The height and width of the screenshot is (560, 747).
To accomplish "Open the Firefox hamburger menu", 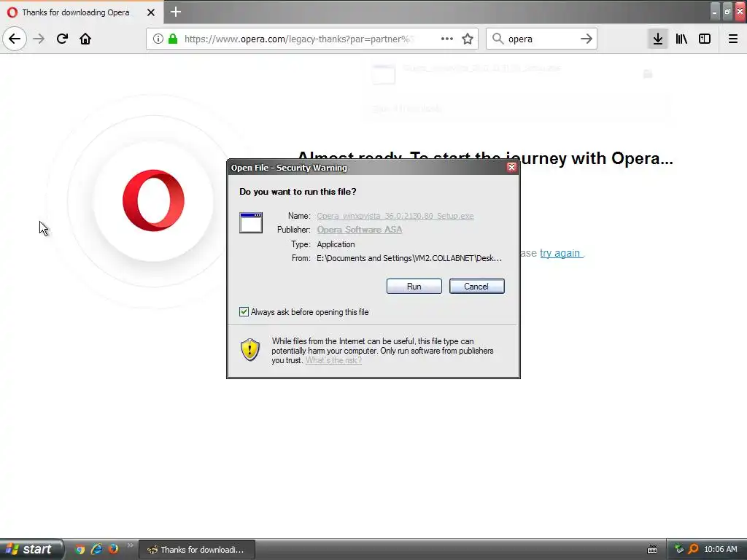I will coord(733,39).
